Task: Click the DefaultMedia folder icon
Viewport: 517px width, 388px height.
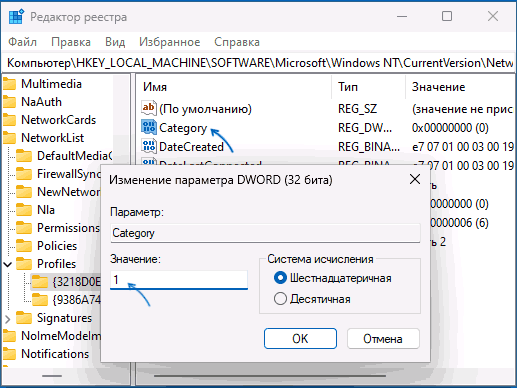Action: click(x=24, y=156)
